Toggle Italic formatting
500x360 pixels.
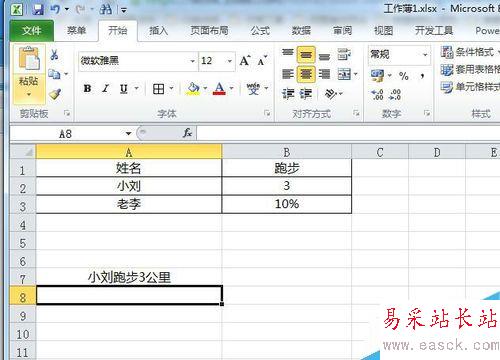coord(106,89)
